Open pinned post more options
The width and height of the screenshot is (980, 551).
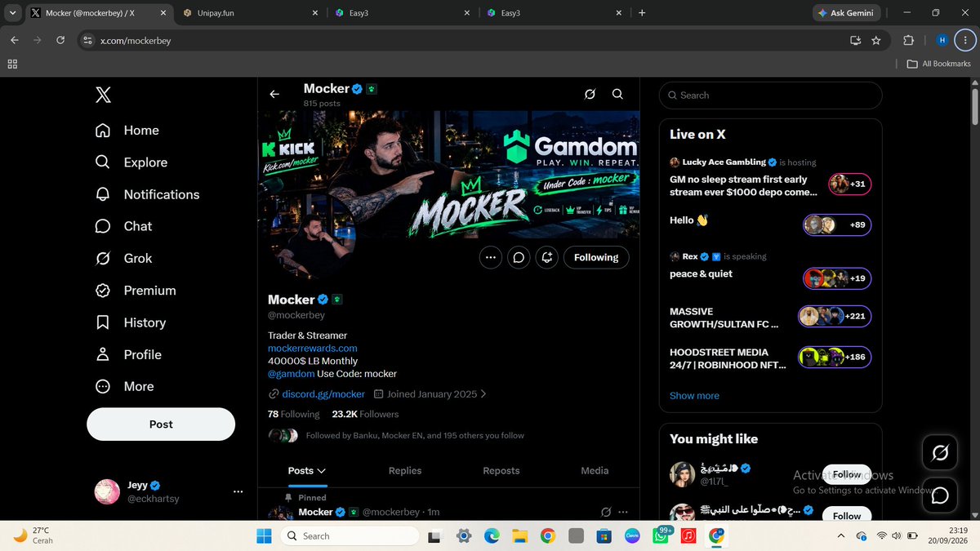(623, 512)
